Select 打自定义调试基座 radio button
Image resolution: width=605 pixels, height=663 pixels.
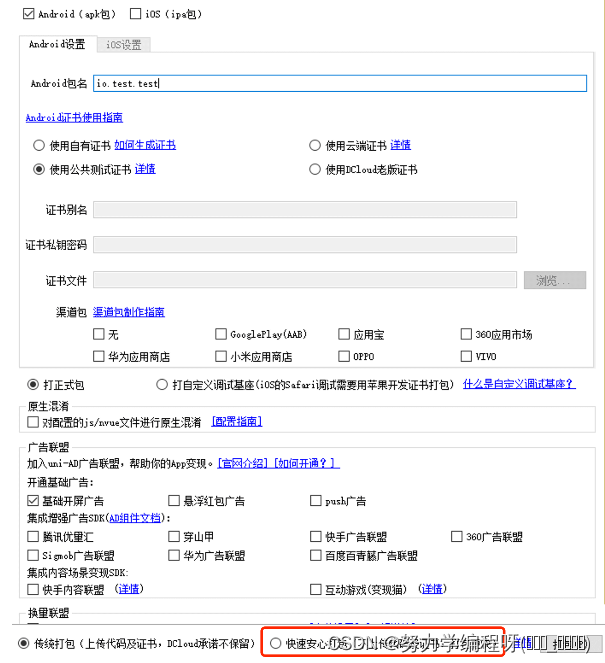162,385
